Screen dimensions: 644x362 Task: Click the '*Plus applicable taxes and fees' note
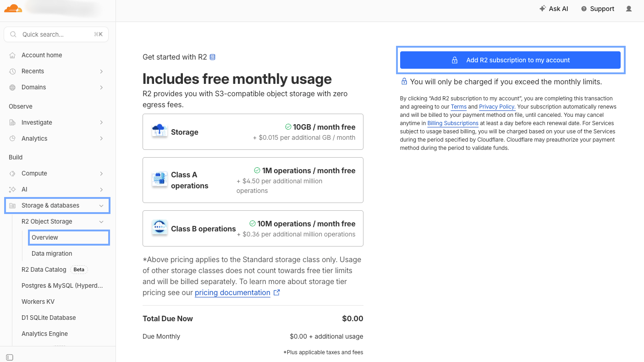click(323, 352)
